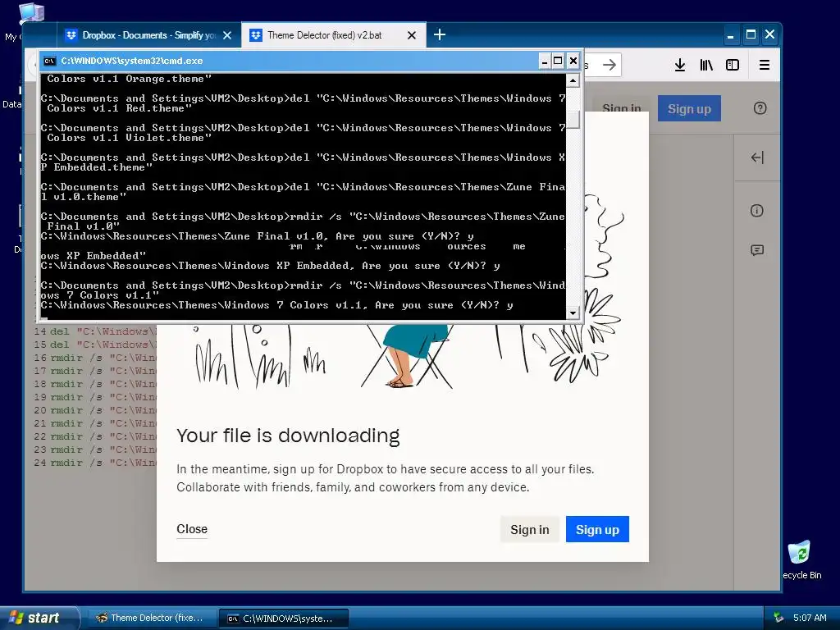The image size is (840, 630).
Task: Click the Dropbox help question mark icon
Action: 760,108
